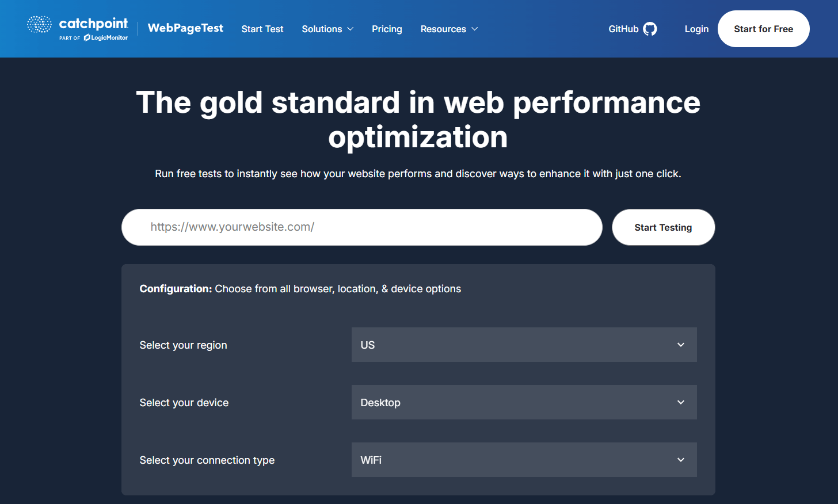Click the Start for Free button
The width and height of the screenshot is (838, 504).
click(x=763, y=28)
